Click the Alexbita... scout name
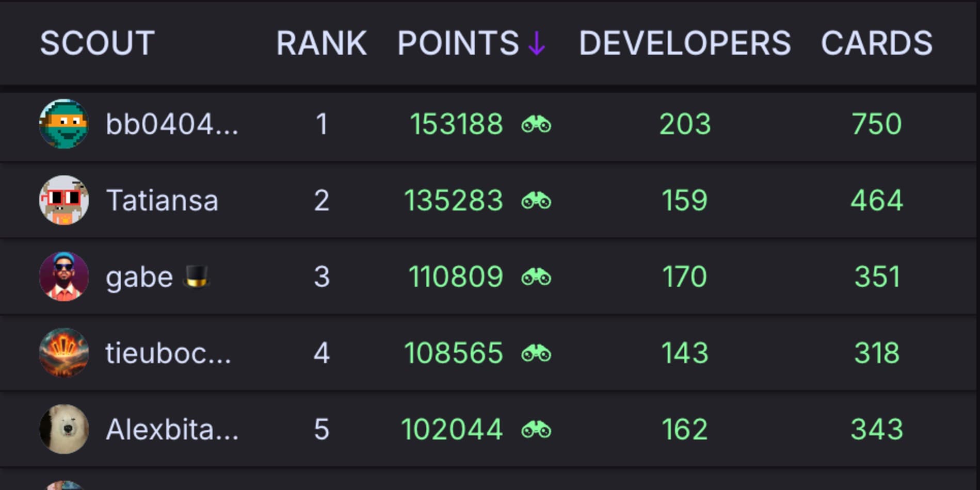This screenshot has width=980, height=490. (172, 430)
